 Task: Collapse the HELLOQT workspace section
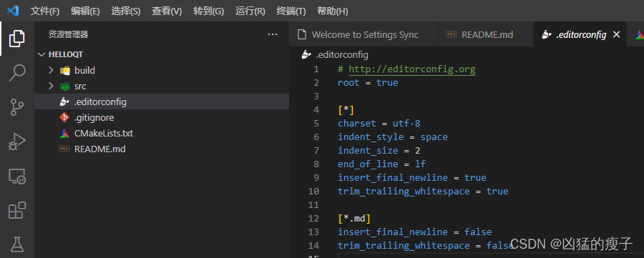(42, 54)
